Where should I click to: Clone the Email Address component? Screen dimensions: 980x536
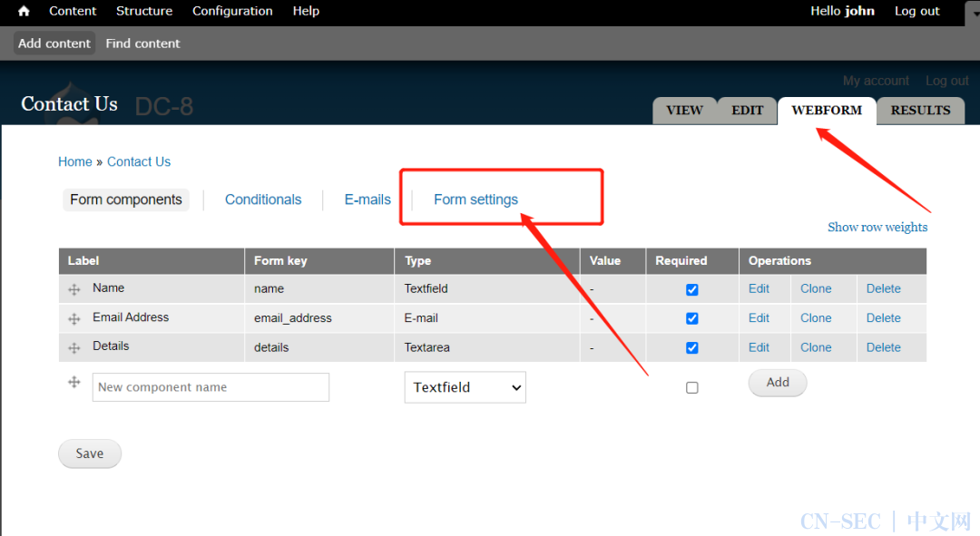click(x=816, y=318)
